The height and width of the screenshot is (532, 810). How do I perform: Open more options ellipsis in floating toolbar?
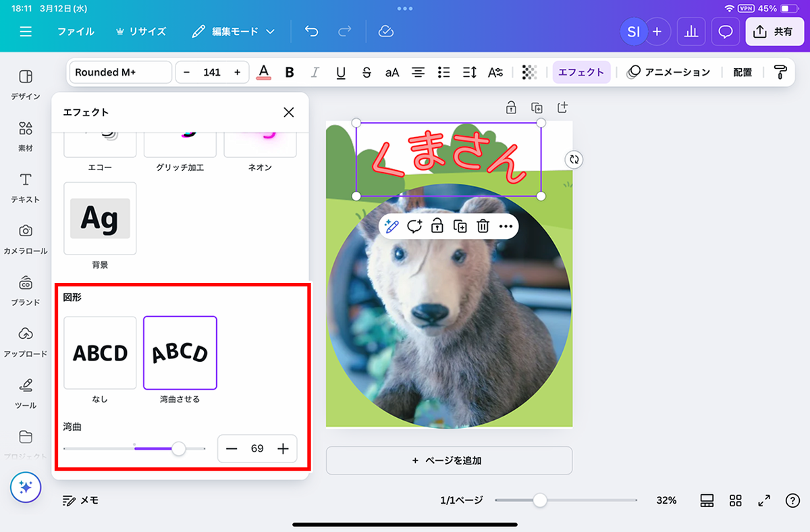pyautogui.click(x=506, y=226)
